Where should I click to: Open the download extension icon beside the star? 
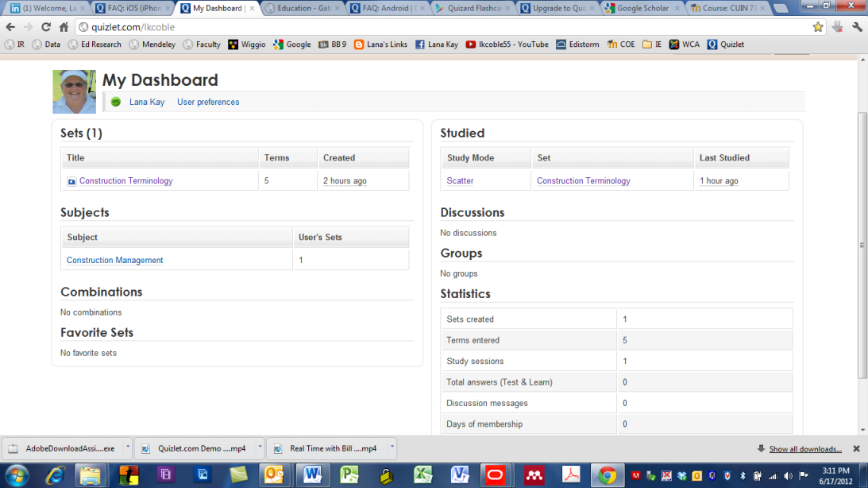838,26
